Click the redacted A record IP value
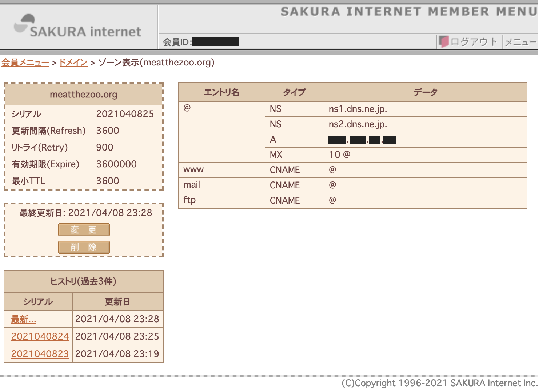Screen dimensions: 547x392 coord(362,140)
